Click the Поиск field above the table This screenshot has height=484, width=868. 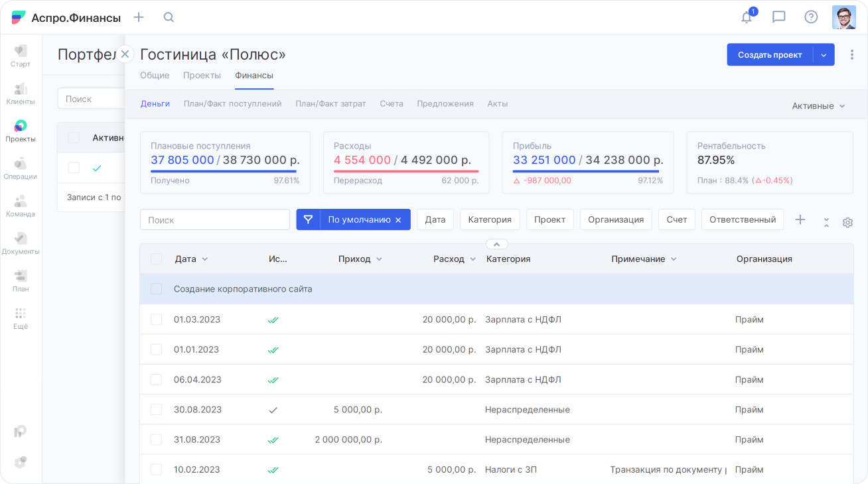click(214, 219)
